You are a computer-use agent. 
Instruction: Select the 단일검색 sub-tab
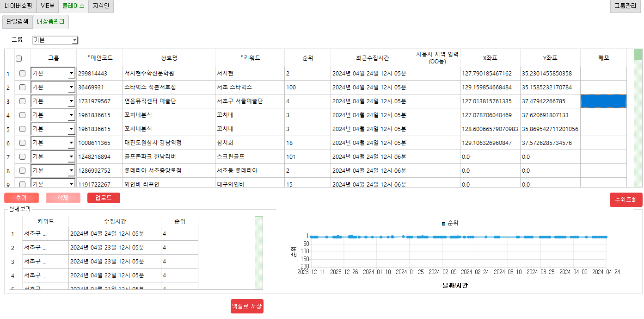click(x=17, y=21)
